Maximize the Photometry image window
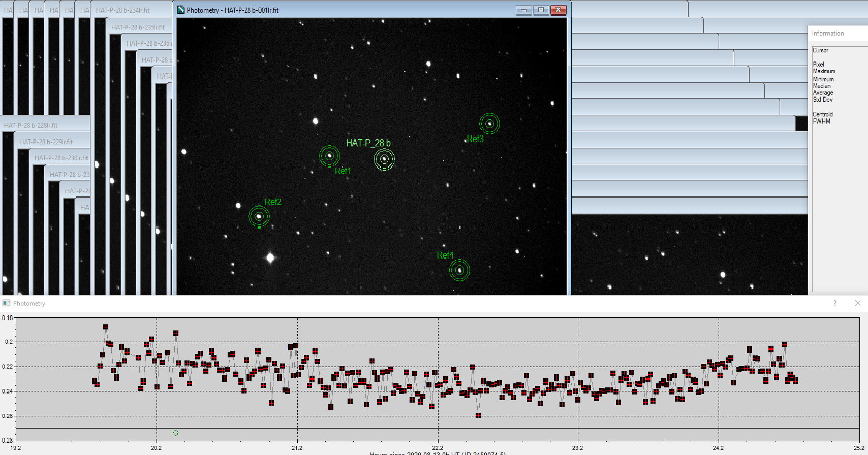The width and height of the screenshot is (868, 455). [x=541, y=10]
